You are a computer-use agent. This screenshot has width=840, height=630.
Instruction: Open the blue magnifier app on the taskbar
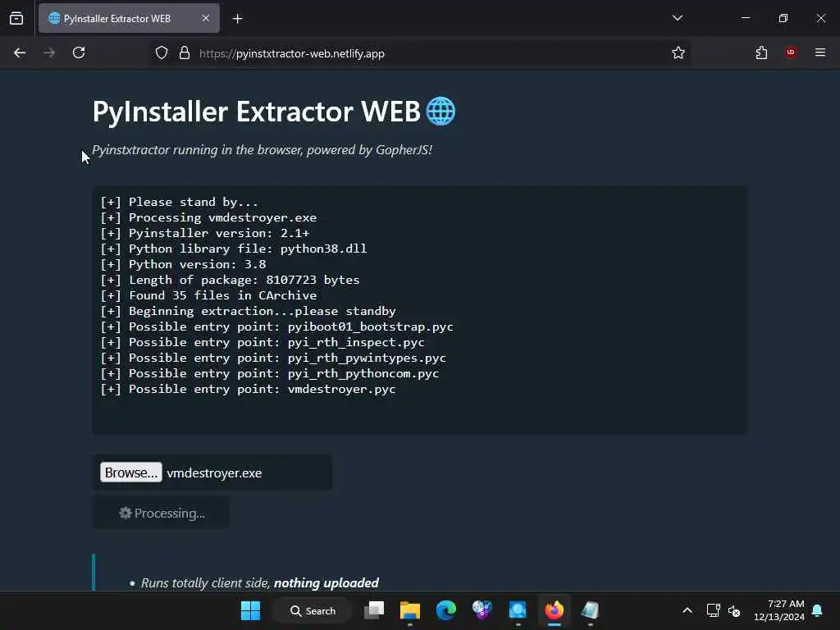(x=518, y=610)
